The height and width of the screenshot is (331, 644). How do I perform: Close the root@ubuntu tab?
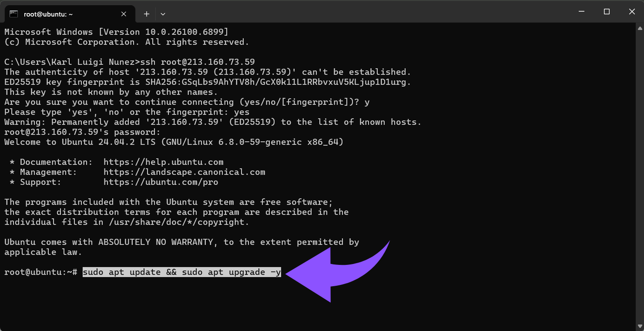123,13
